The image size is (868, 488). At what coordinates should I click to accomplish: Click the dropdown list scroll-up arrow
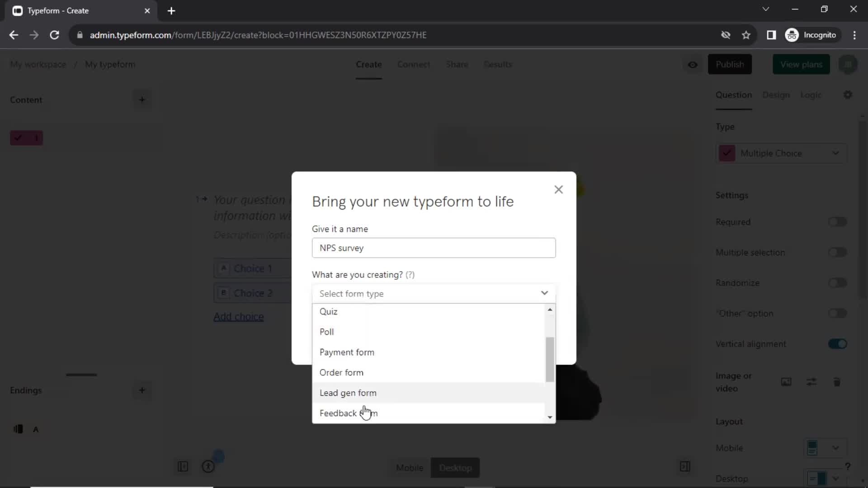pos(550,310)
